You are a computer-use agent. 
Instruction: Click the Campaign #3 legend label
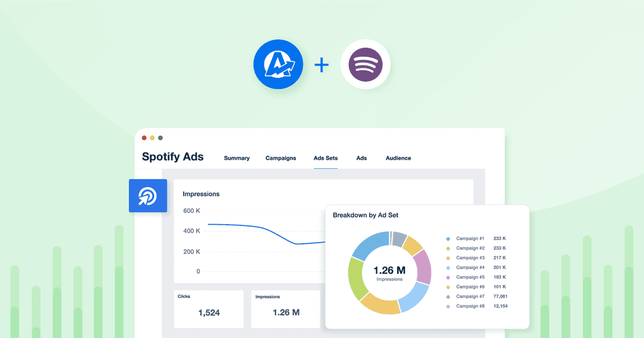[x=470, y=258]
